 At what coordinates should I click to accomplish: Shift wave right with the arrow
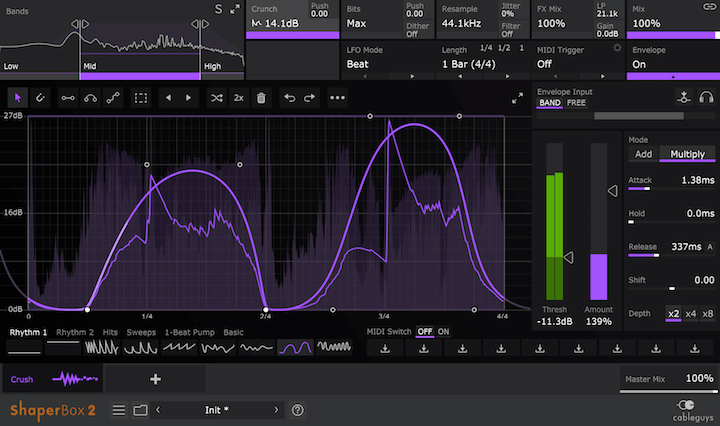pos(188,98)
